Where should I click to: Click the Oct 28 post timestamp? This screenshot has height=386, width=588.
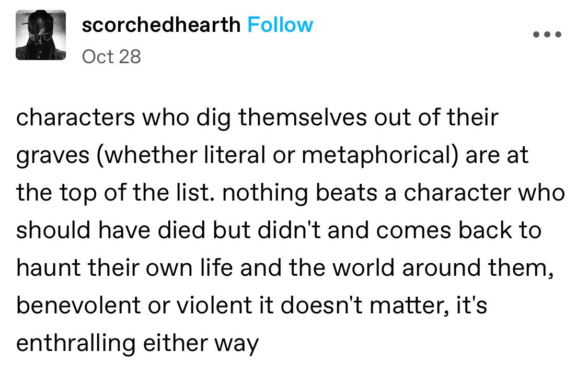[111, 56]
